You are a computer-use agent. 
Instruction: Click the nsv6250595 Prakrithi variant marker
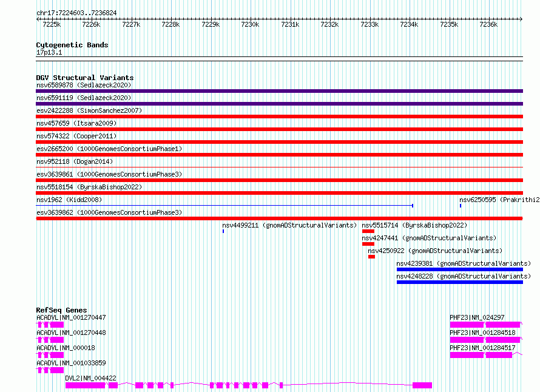(x=461, y=206)
